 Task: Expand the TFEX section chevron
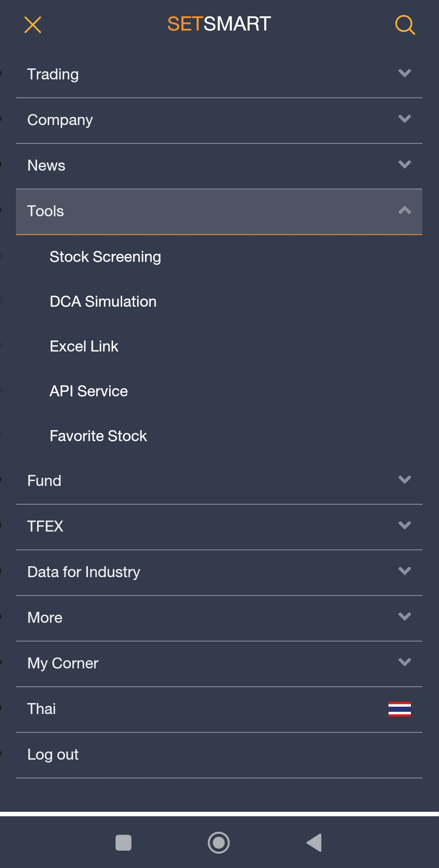[x=404, y=525]
